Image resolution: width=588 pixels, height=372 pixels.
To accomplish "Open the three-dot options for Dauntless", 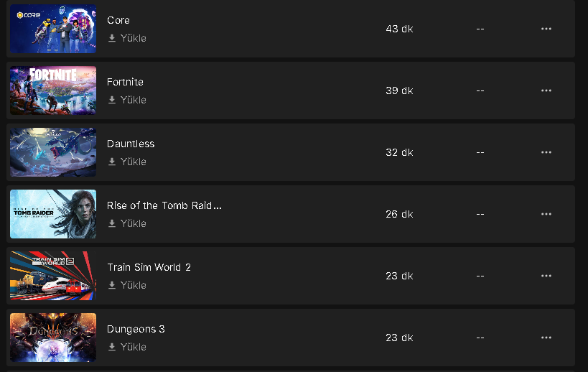I will (546, 152).
